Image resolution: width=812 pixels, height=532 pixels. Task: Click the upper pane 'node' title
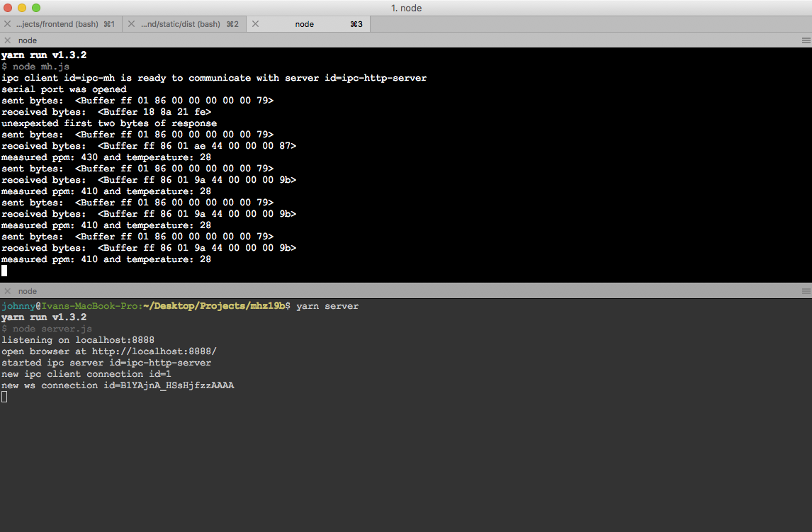pyautogui.click(x=28, y=40)
